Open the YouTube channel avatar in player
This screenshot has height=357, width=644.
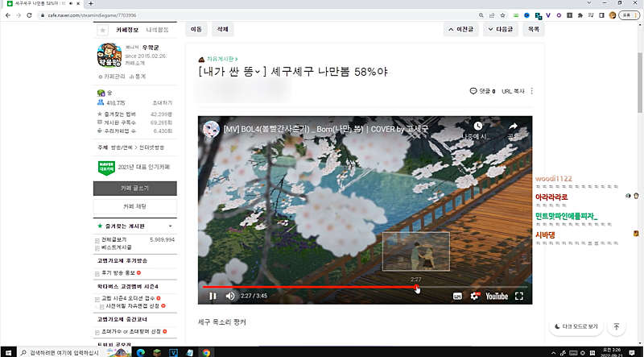point(211,129)
